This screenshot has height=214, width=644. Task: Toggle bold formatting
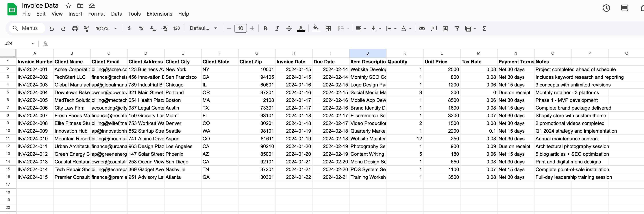point(265,29)
